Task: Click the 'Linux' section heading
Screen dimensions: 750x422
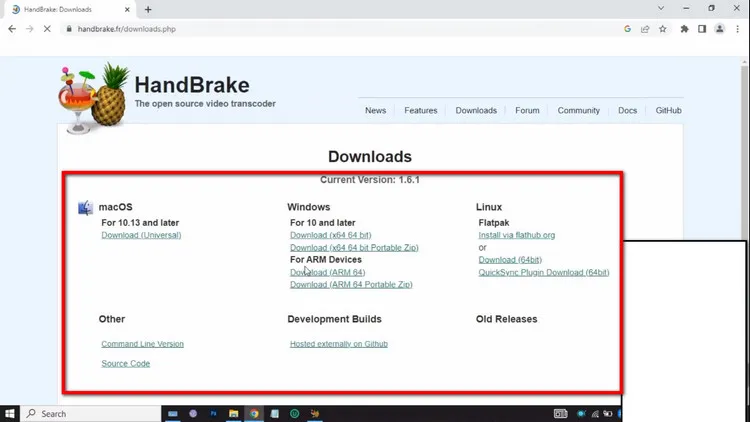Action: pos(489,207)
